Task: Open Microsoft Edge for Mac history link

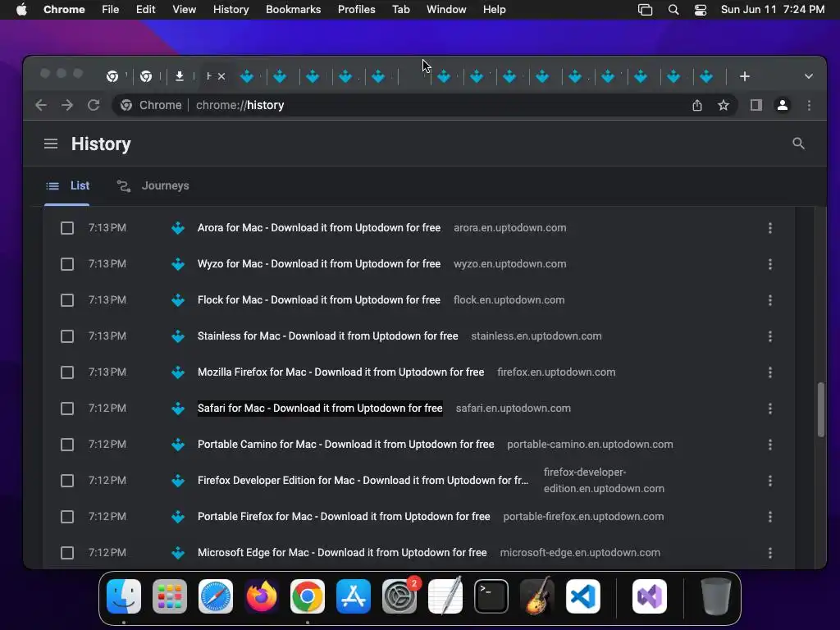Action: click(342, 552)
